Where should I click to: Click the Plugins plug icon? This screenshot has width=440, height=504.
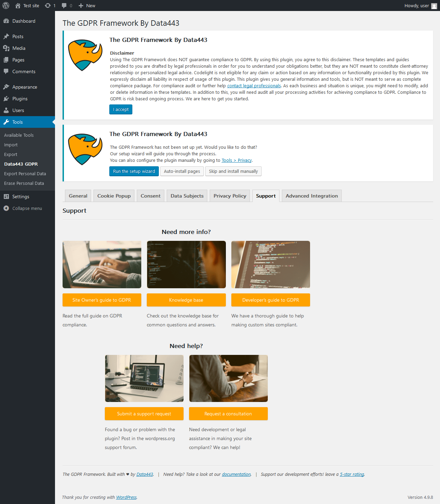(6, 99)
